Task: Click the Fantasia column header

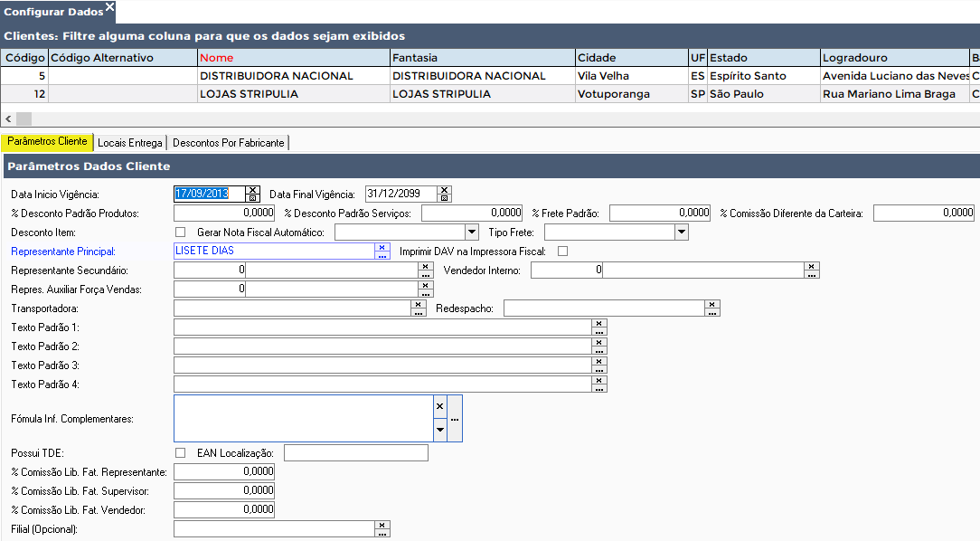Action: click(x=483, y=58)
